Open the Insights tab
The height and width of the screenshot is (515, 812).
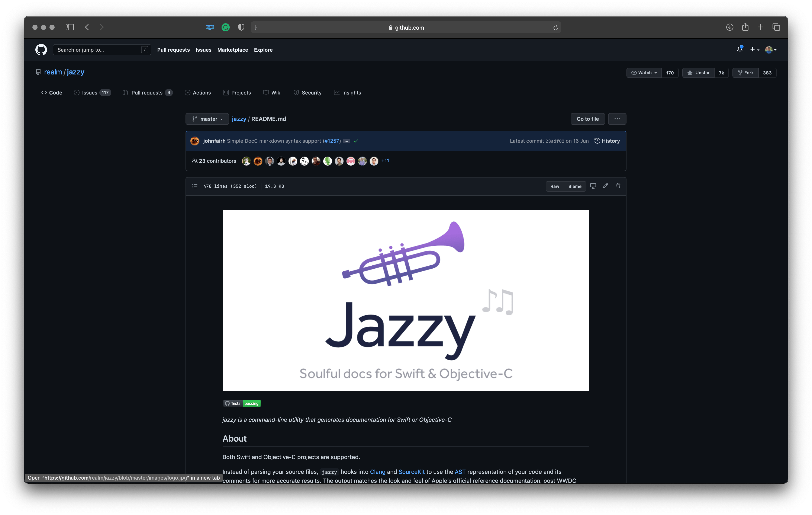347,92
